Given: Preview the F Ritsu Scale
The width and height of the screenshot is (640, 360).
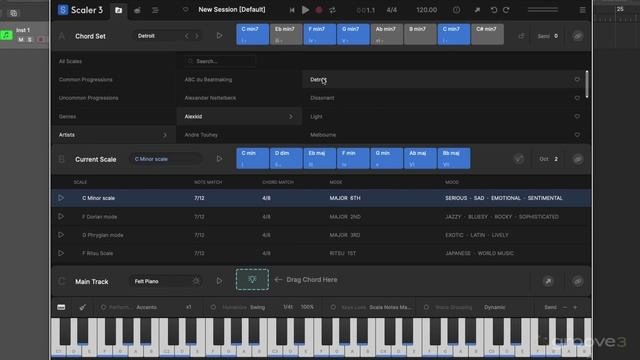Looking at the screenshot, I should pyautogui.click(x=61, y=253).
